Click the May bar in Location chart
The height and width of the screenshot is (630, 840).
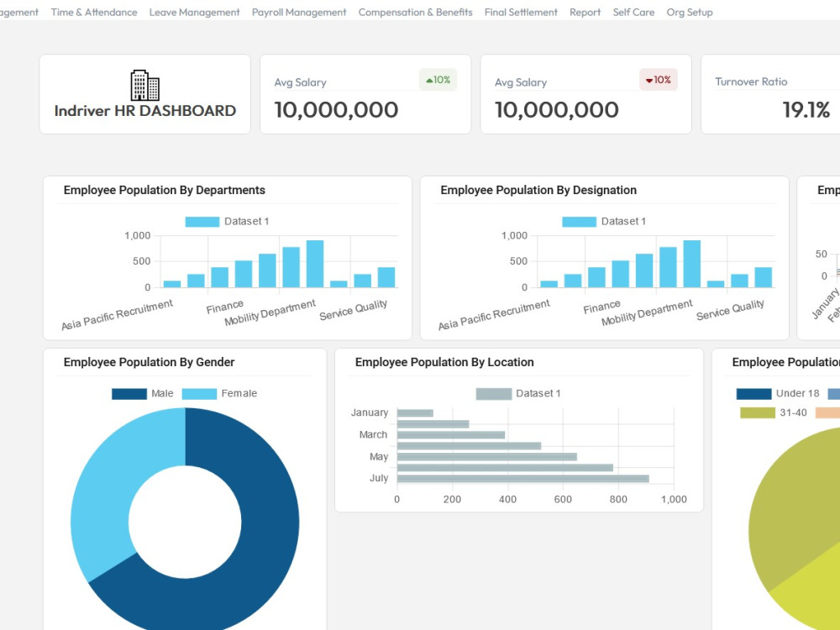pos(487,457)
